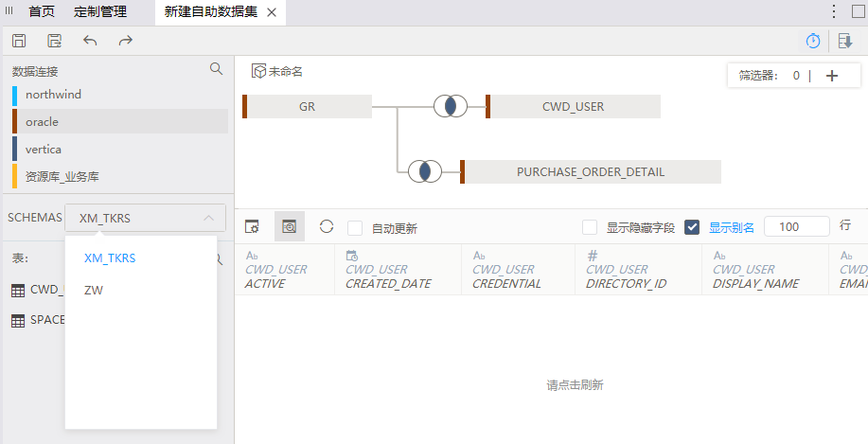Click the refresh data icon
This screenshot has width=868, height=444.
327,226
